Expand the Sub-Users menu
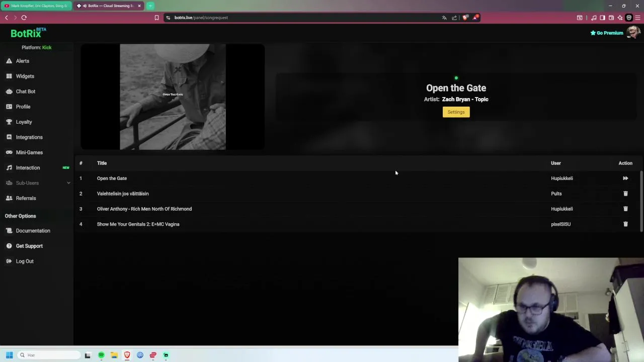This screenshot has width=644, height=362. point(38,183)
